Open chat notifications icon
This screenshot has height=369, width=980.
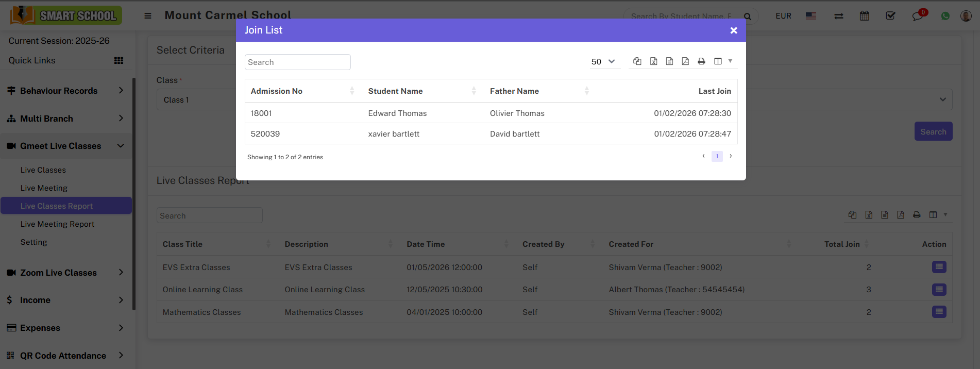click(918, 16)
